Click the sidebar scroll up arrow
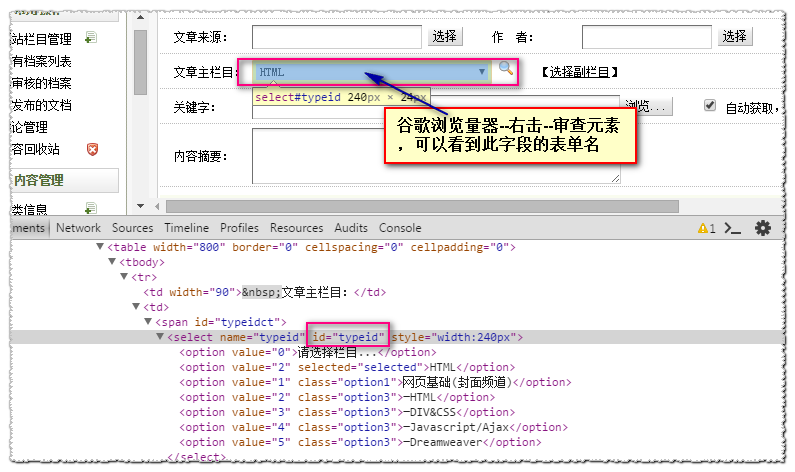This screenshot has width=795, height=472. click(140, 17)
